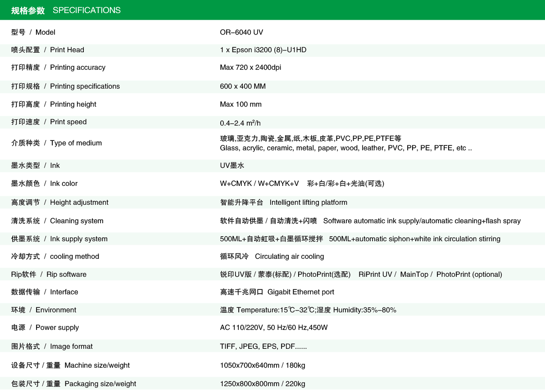Select the Rip software label
Screen dimensions: 545x392
[49, 275]
